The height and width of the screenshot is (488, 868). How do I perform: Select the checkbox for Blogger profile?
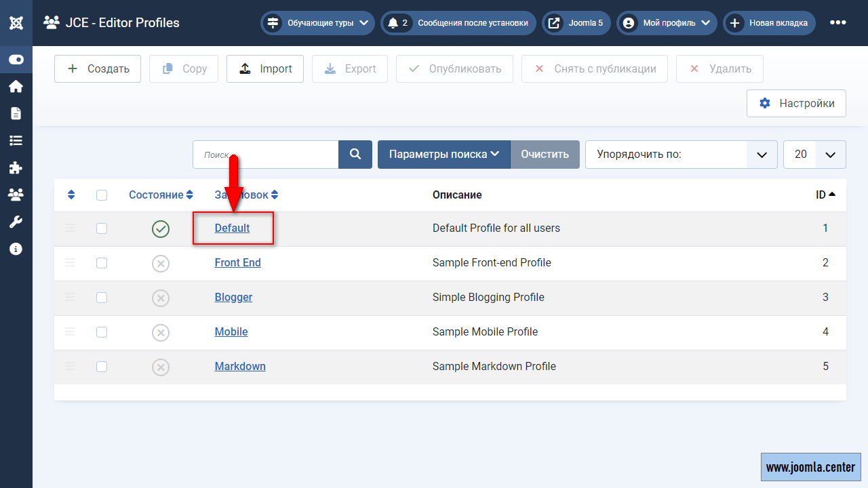(102, 298)
